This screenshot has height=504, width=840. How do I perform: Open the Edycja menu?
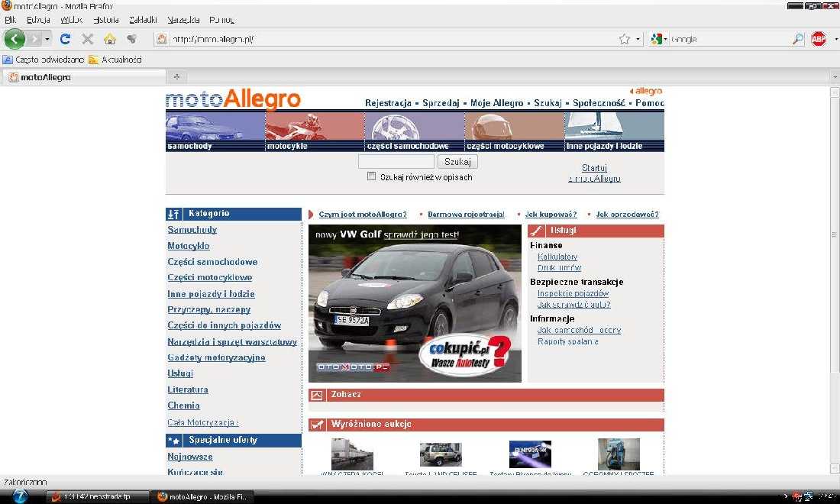pyautogui.click(x=39, y=20)
